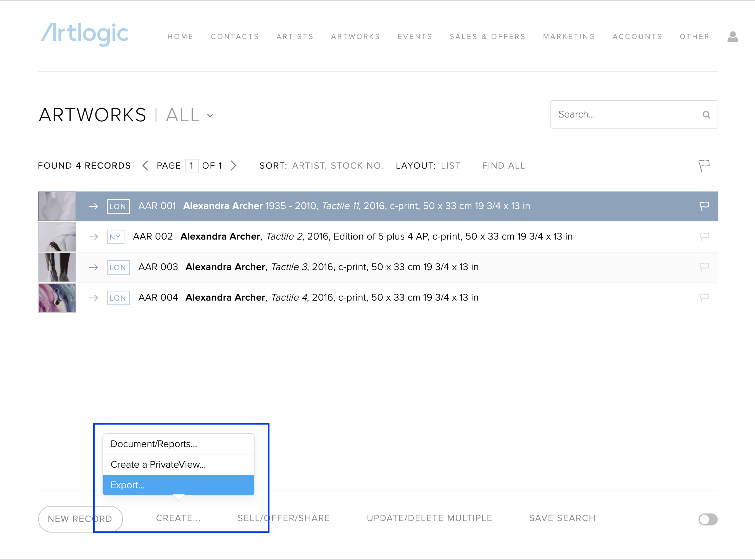Open Sell/Offer/Share menu
This screenshot has height=560, width=755.
point(284,518)
